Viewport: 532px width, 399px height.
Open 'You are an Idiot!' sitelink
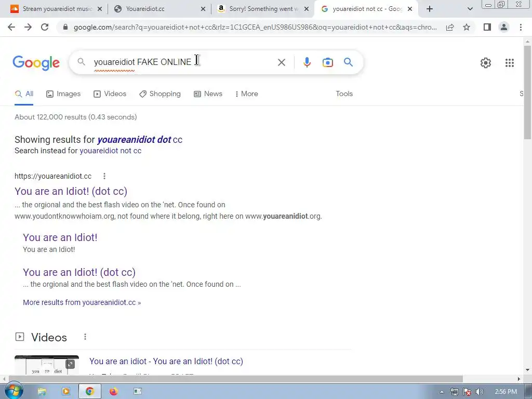(60, 237)
